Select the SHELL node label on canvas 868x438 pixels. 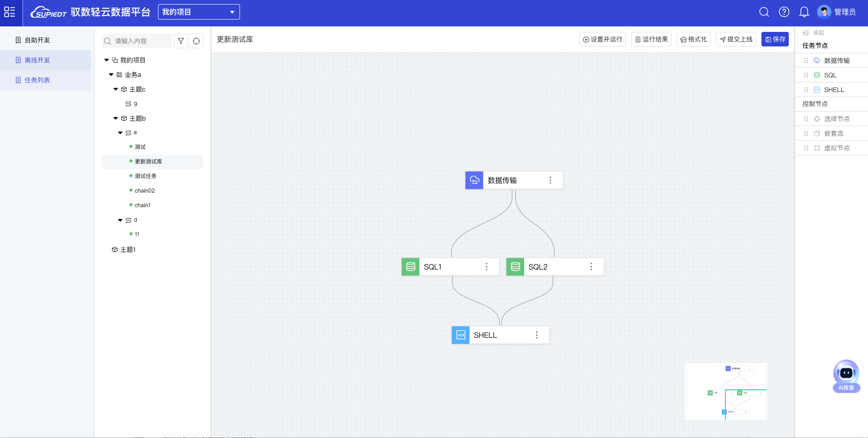pyautogui.click(x=485, y=335)
